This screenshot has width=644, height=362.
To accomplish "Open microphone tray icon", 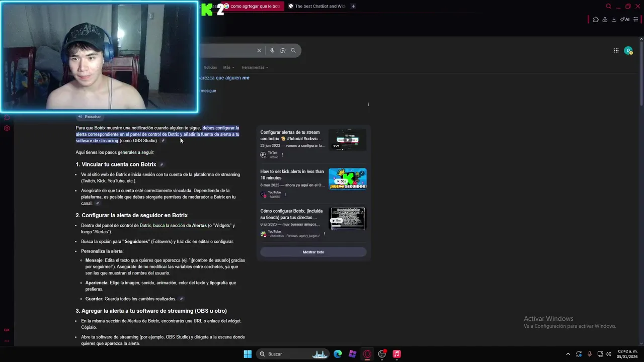I will click(x=589, y=354).
